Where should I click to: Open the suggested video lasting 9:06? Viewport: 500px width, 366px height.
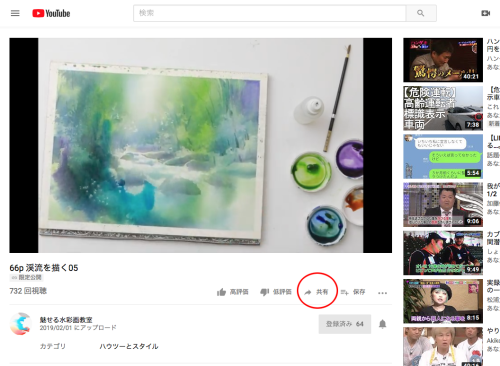(x=443, y=205)
